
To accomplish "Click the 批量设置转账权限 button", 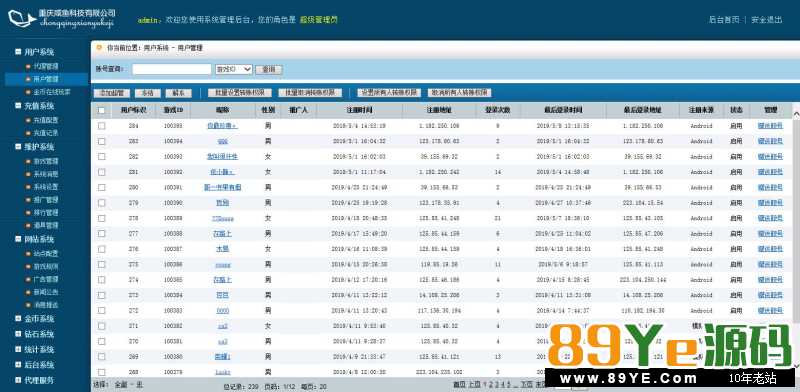I will [x=239, y=93].
